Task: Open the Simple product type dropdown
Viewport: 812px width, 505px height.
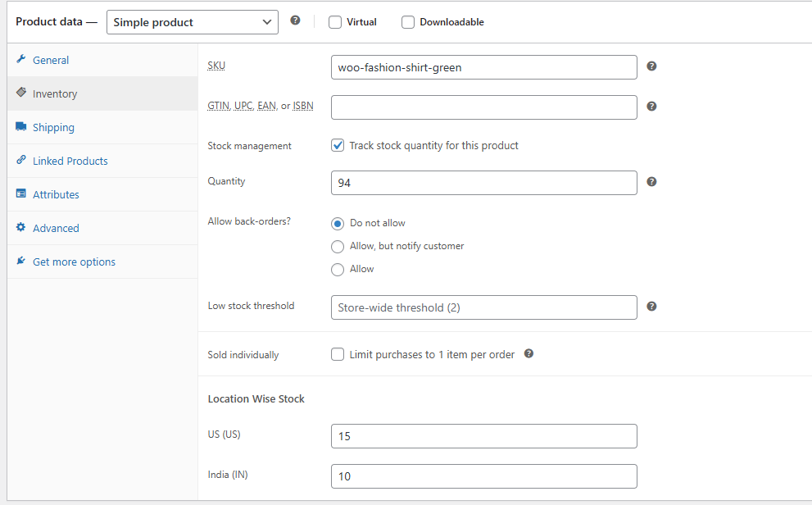Action: [192, 22]
